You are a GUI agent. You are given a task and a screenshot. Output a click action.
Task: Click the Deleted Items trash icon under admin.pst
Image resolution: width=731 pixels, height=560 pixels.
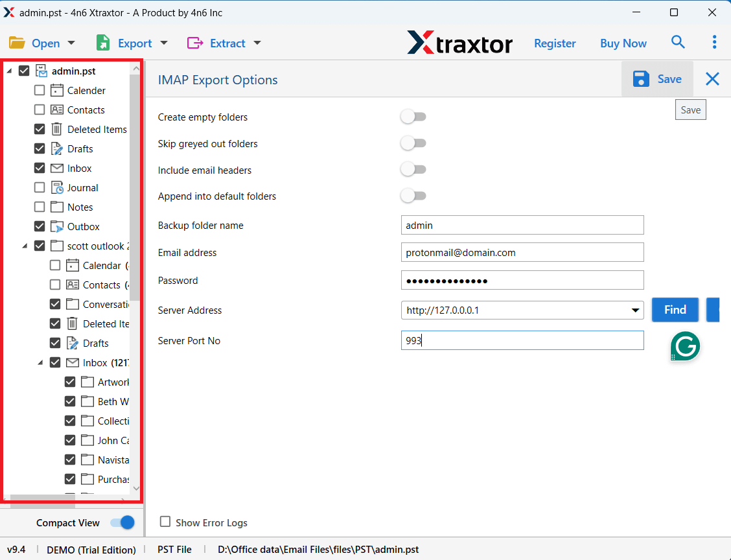pos(57,129)
